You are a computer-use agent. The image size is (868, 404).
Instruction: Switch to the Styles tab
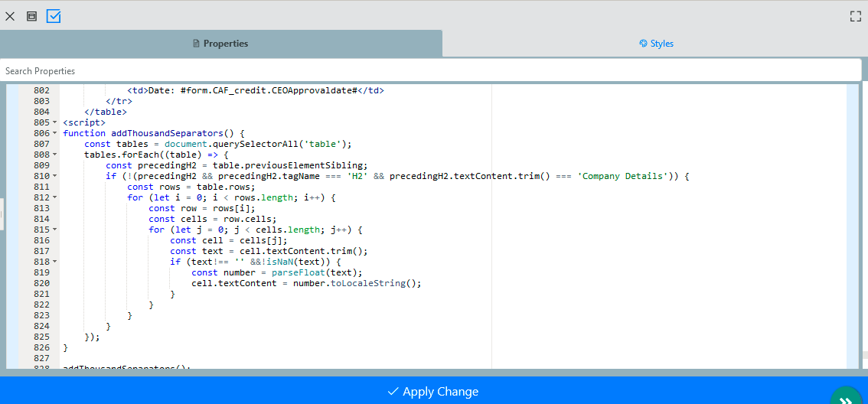pyautogui.click(x=655, y=44)
